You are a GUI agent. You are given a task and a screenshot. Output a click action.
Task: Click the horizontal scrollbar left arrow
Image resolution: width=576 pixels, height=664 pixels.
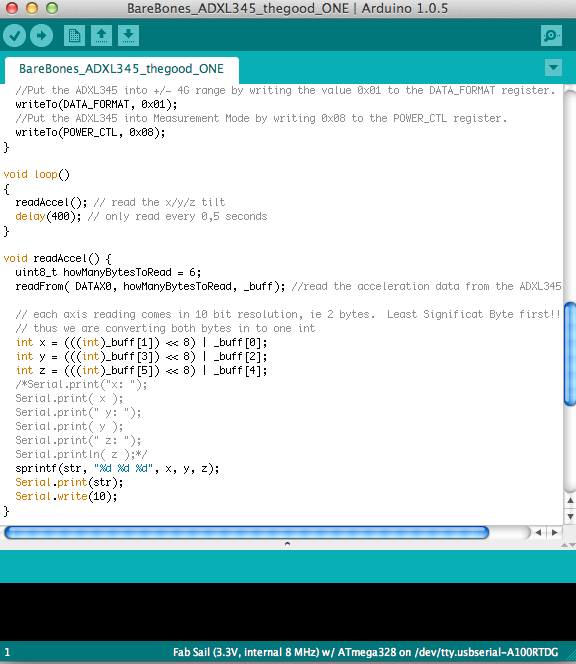[x=538, y=532]
